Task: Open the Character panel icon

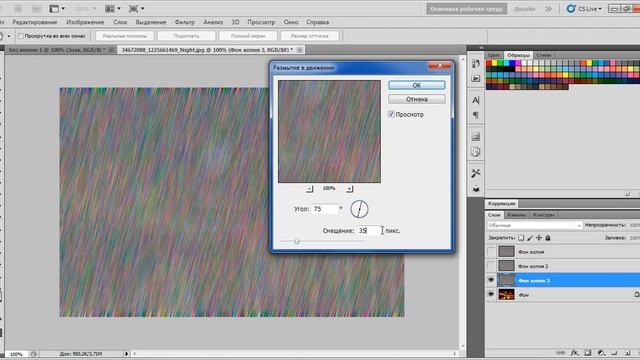Action: (x=476, y=100)
